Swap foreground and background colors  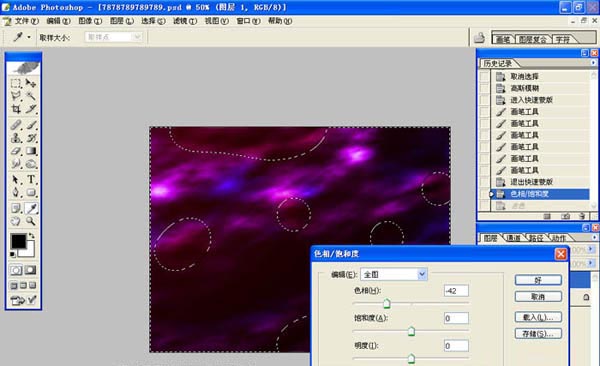pos(32,236)
